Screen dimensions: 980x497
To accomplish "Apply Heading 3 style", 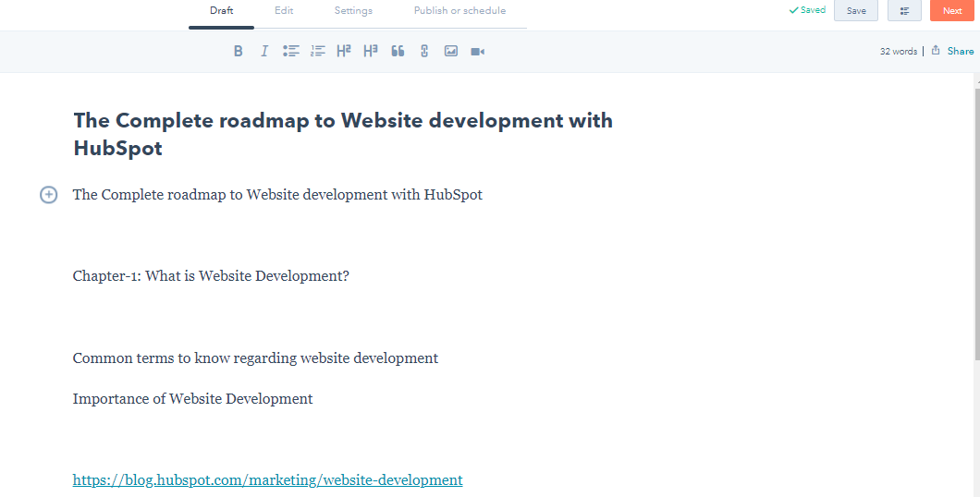I will point(371,51).
